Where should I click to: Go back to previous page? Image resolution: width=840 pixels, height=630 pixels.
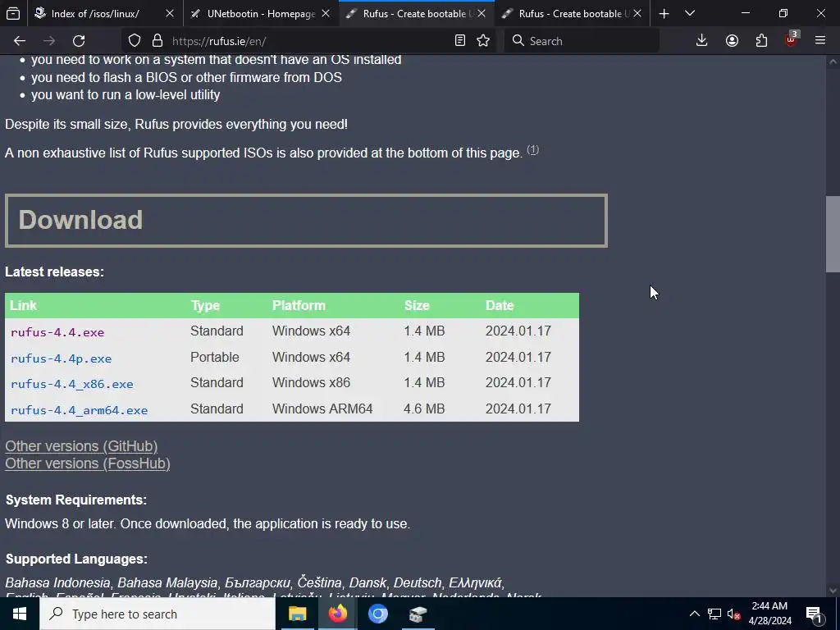(x=20, y=41)
